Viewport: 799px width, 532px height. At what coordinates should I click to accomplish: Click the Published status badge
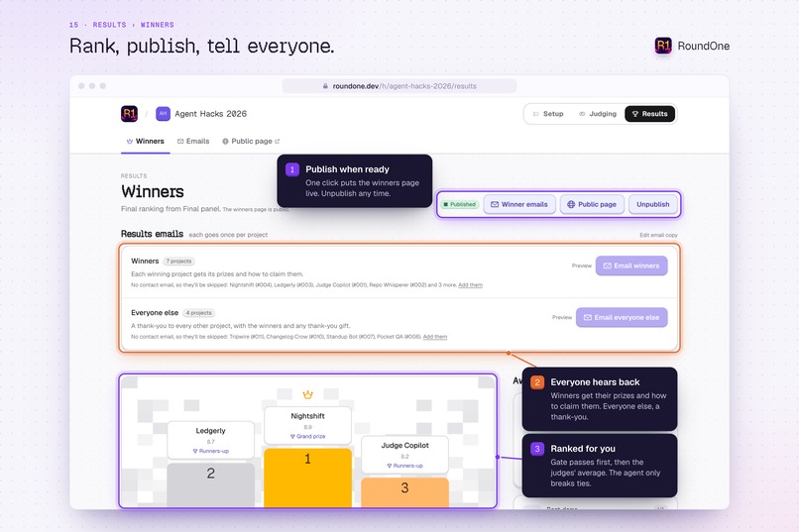(460, 204)
